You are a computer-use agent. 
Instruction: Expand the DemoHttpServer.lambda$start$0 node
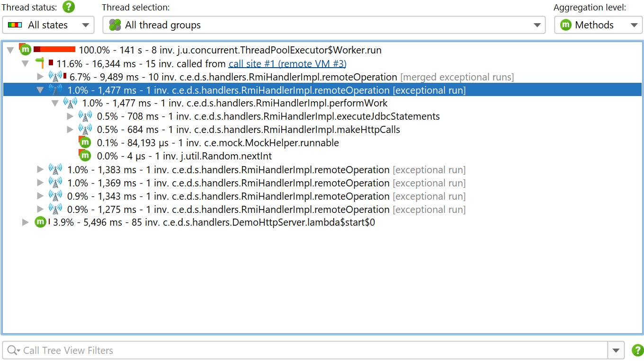pos(26,222)
